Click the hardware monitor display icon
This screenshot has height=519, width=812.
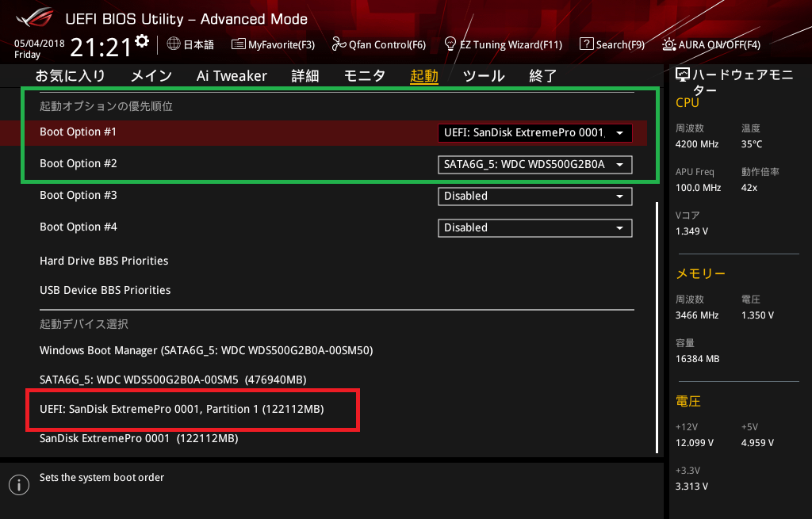[x=683, y=75]
